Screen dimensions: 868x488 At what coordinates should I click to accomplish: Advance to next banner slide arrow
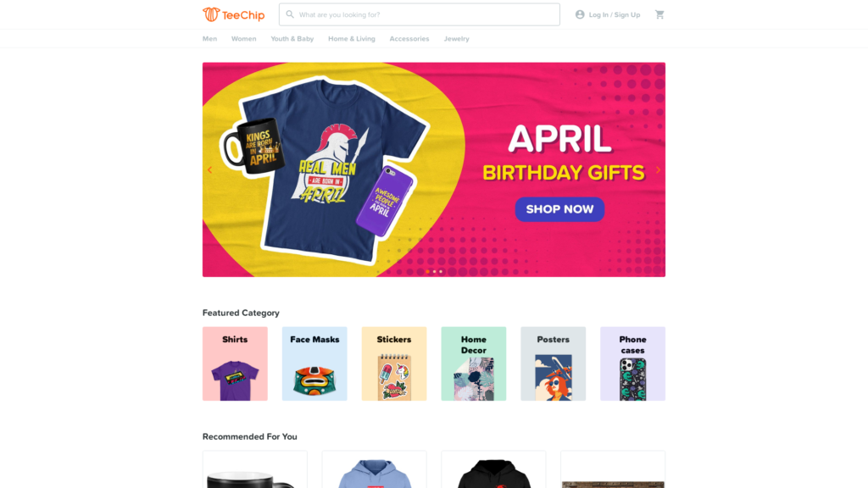[x=658, y=169]
